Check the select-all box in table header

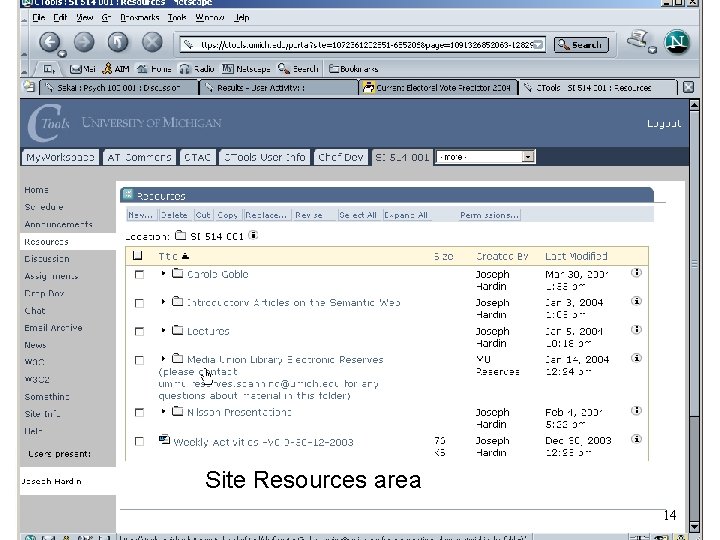coord(137,256)
